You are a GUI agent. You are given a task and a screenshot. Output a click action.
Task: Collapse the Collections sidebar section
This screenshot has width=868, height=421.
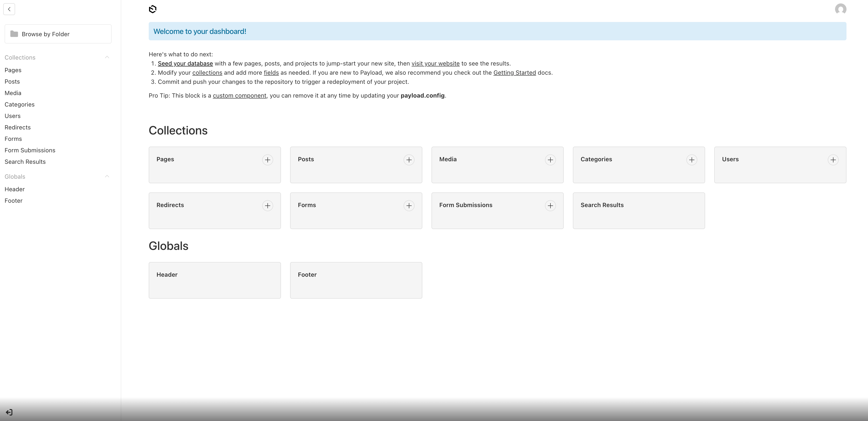107,57
